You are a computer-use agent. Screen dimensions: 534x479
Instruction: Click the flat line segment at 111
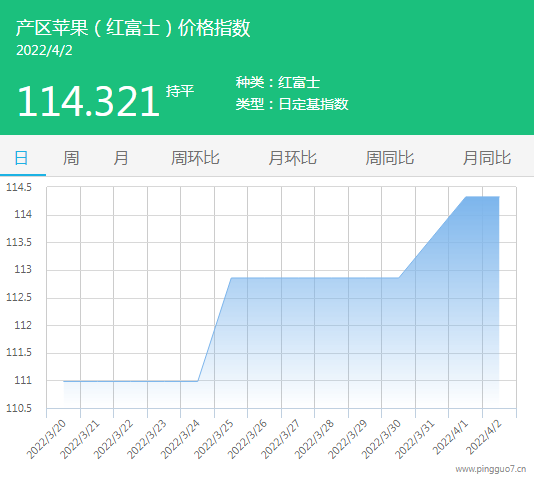(x=130, y=381)
